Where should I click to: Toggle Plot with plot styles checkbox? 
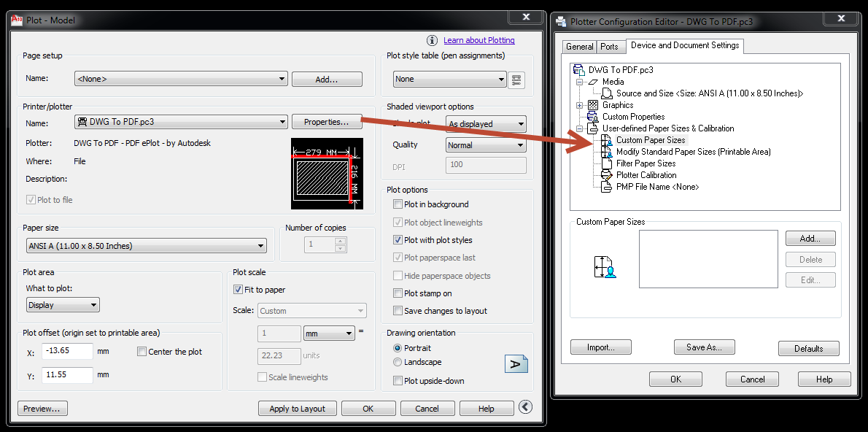click(398, 240)
